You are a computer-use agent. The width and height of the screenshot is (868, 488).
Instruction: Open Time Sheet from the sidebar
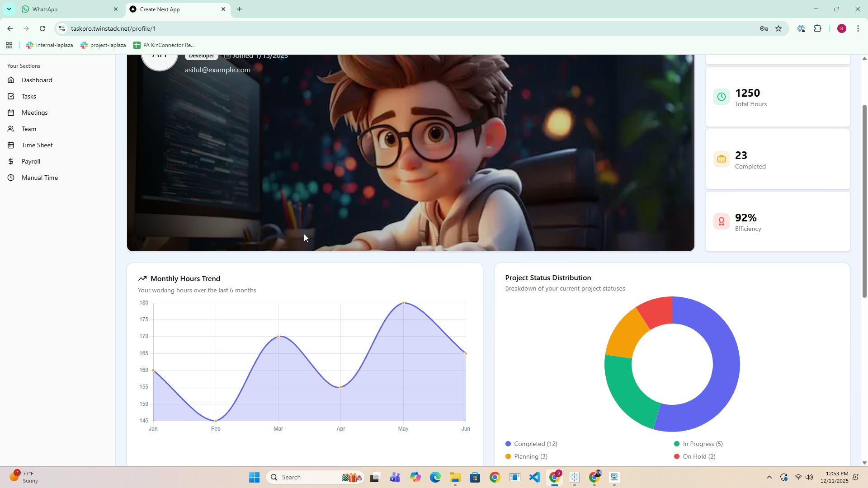click(x=37, y=145)
